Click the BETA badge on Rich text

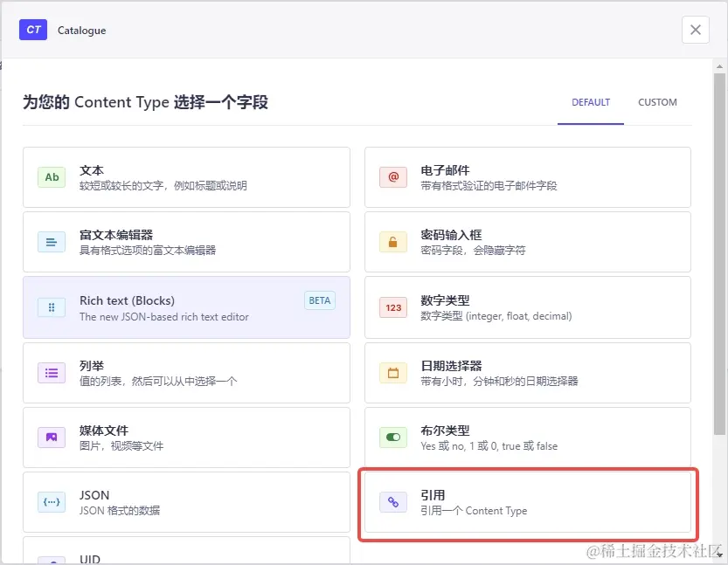coord(320,300)
